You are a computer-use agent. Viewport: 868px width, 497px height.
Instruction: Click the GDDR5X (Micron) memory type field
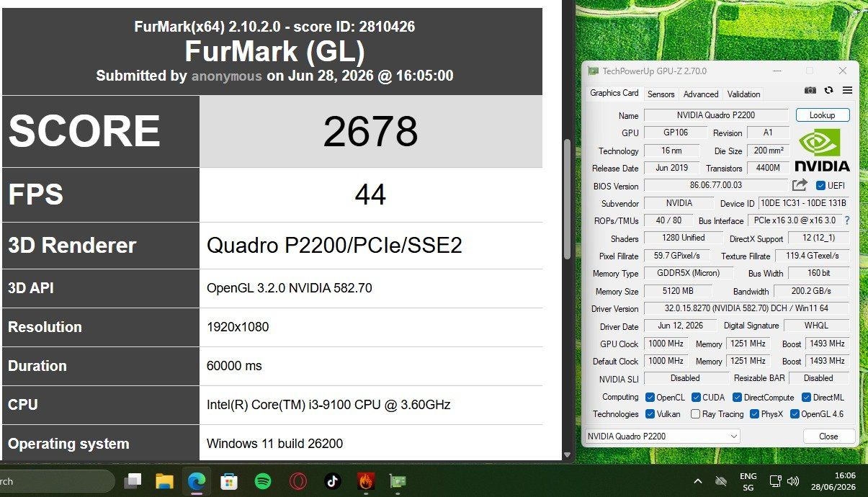pyautogui.click(x=688, y=273)
